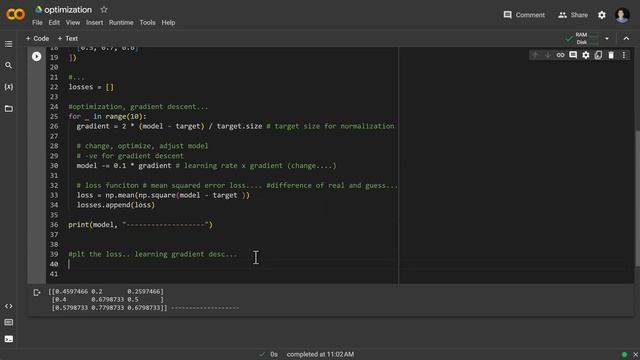This screenshot has height=360, width=640.
Task: Clear the cell output icon
Action: tap(37, 292)
